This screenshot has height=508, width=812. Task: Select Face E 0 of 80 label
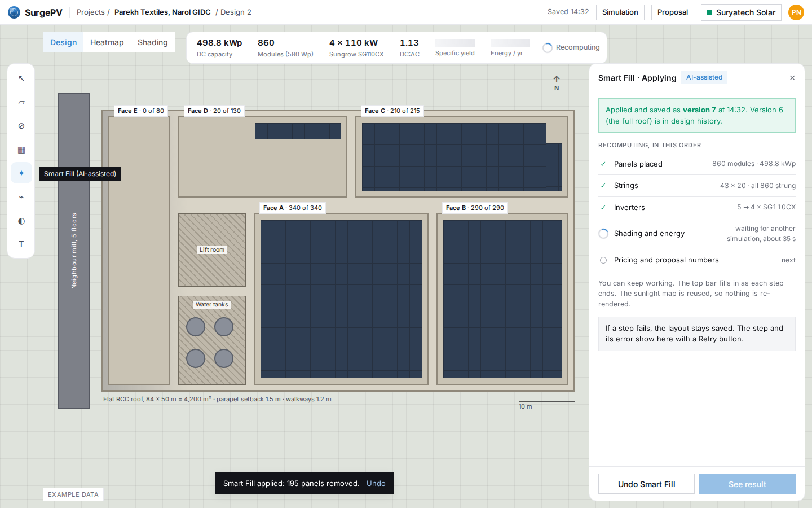click(141, 111)
